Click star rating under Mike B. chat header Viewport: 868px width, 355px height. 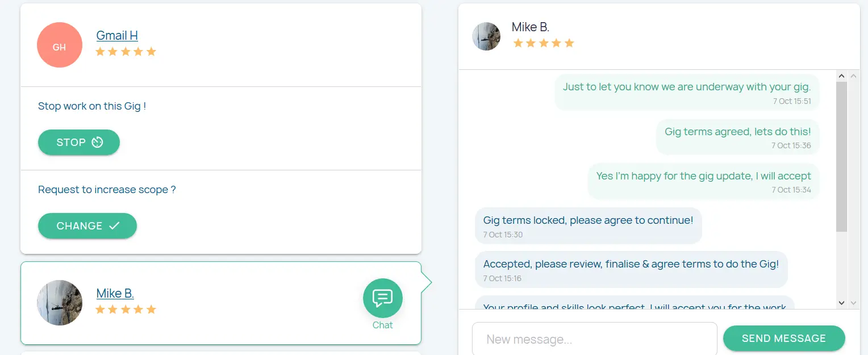(544, 43)
